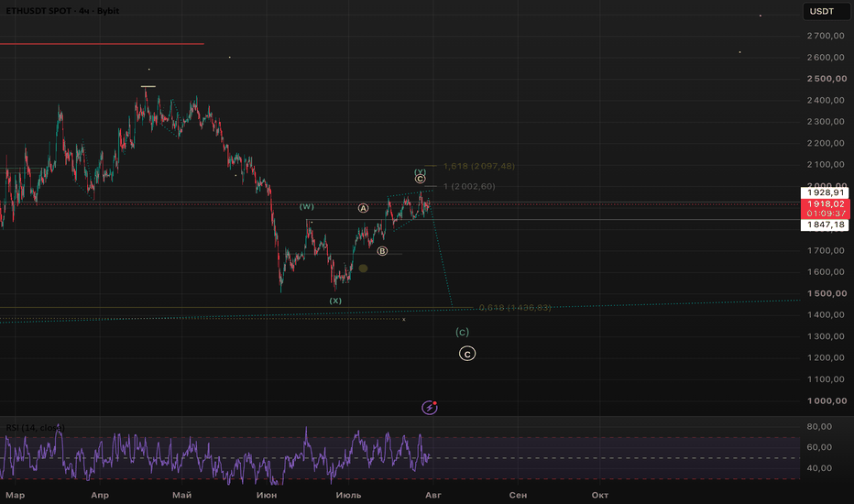Click the 1928,91 price label on axis
Viewport: 854px width, 504px height.
[825, 192]
